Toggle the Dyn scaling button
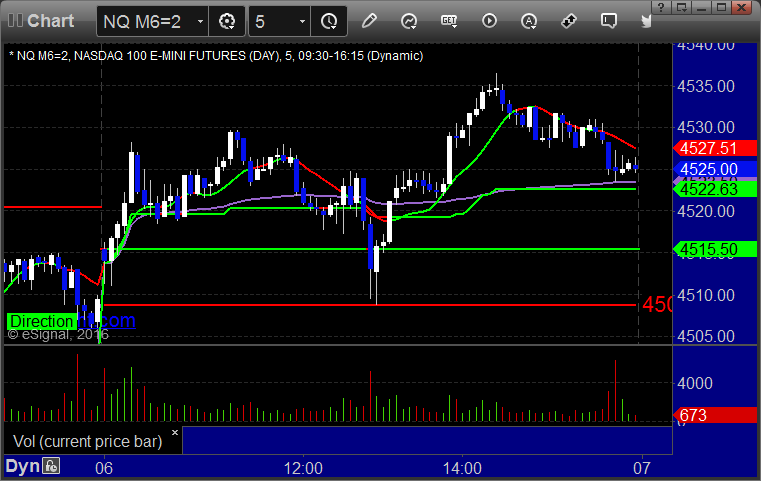The height and width of the screenshot is (481, 761). coord(22,466)
